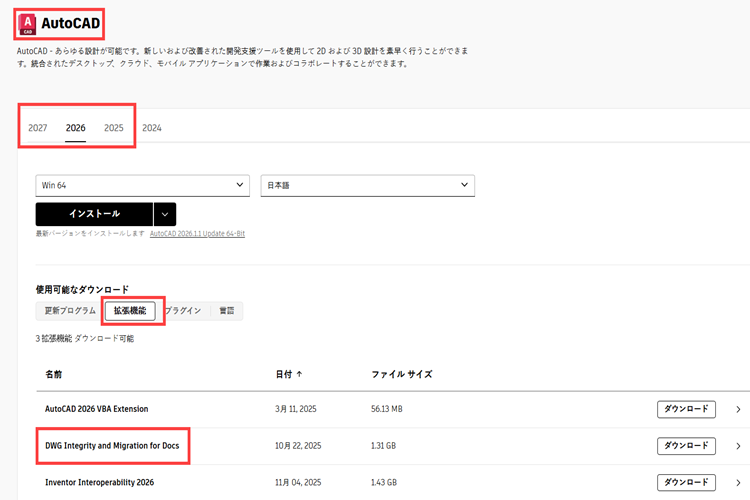Select the 2026 version tab
The height and width of the screenshot is (500, 750).
[76, 128]
